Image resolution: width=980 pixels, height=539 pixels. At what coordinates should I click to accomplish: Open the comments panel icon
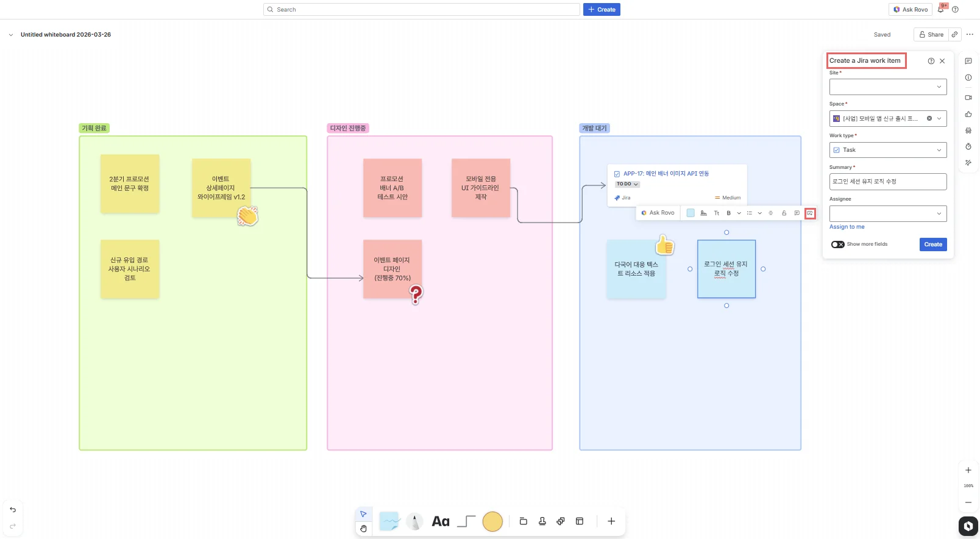(x=968, y=61)
